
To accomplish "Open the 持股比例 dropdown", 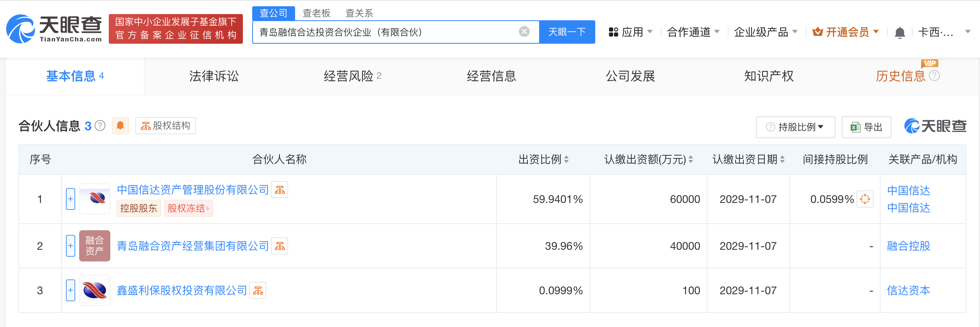I will coord(795,127).
